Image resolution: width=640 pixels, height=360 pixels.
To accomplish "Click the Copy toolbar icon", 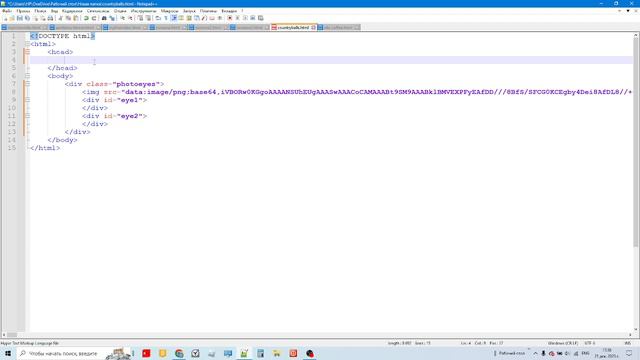I will pyautogui.click(x=68, y=18).
